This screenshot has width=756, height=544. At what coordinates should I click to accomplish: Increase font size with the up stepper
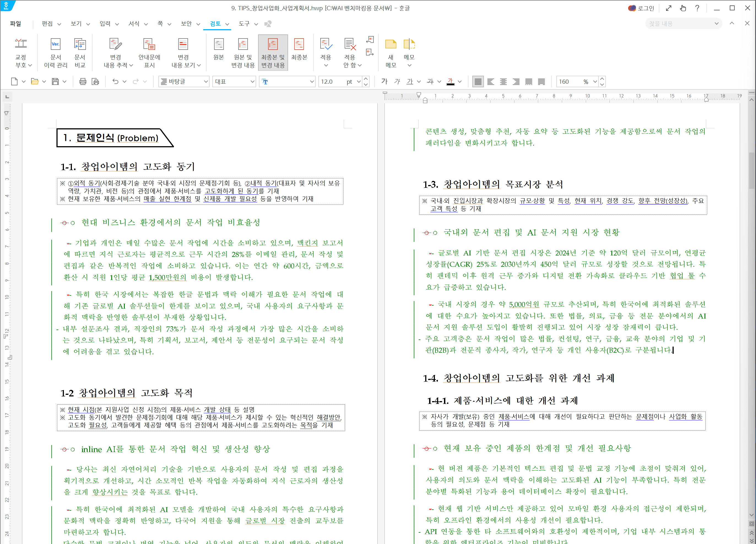tap(366, 79)
